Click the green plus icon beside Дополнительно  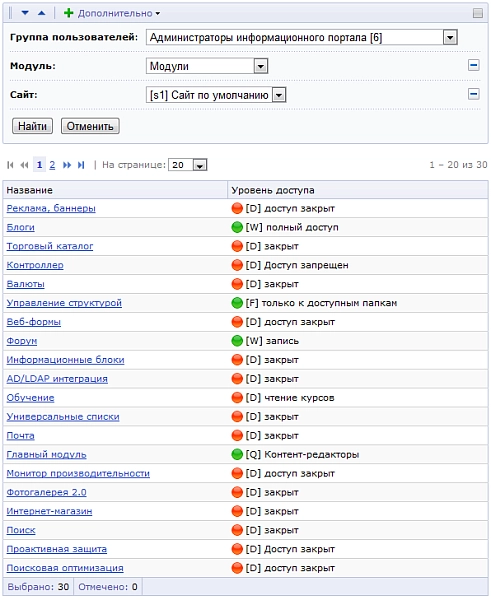point(69,13)
